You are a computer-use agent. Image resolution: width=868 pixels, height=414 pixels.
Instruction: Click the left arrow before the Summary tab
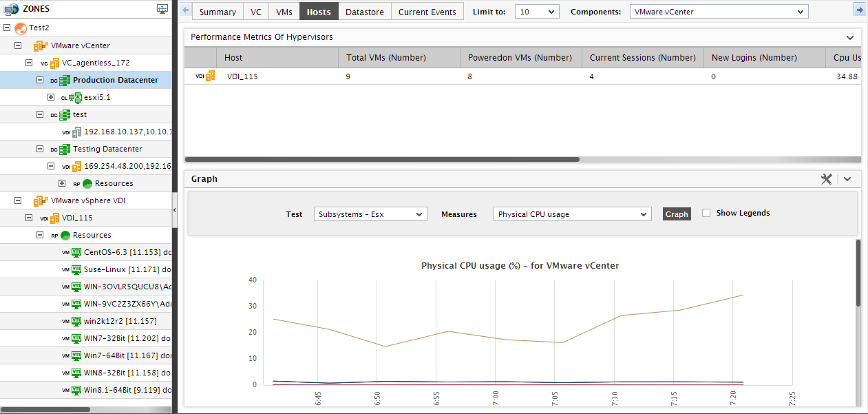[184, 10]
